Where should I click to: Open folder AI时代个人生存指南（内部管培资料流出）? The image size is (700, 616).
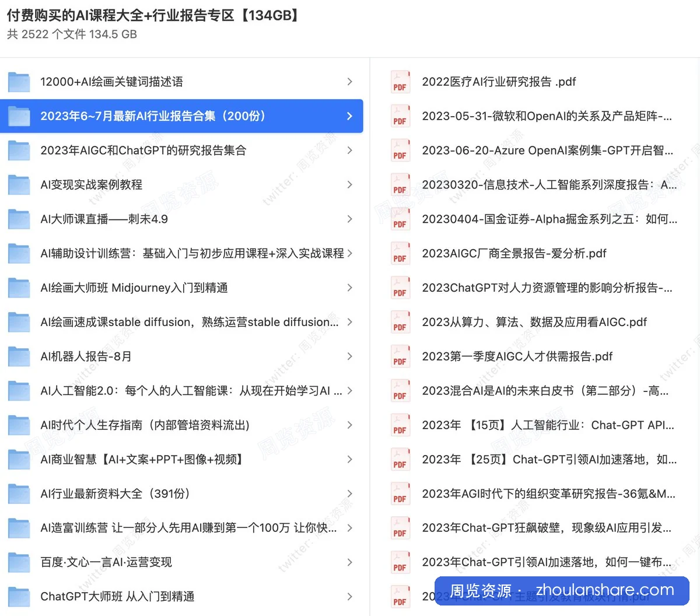(145, 425)
